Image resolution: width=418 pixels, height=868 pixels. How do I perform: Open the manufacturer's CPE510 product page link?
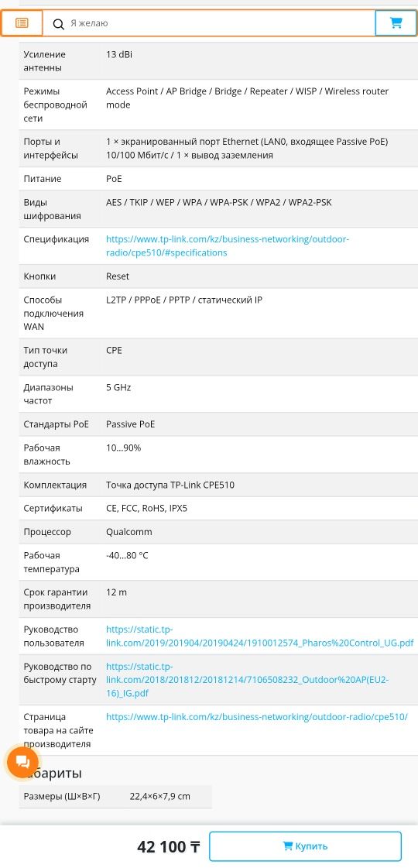click(256, 717)
